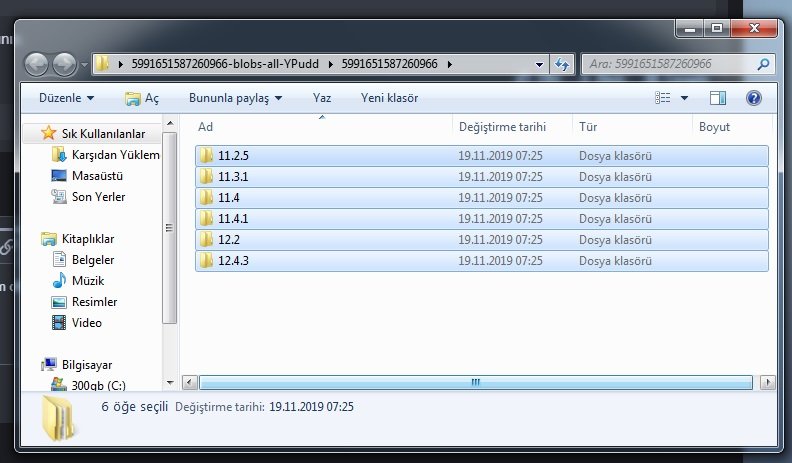The height and width of the screenshot is (463, 792).
Task: Open the view options dropdown arrow
Action: [685, 98]
